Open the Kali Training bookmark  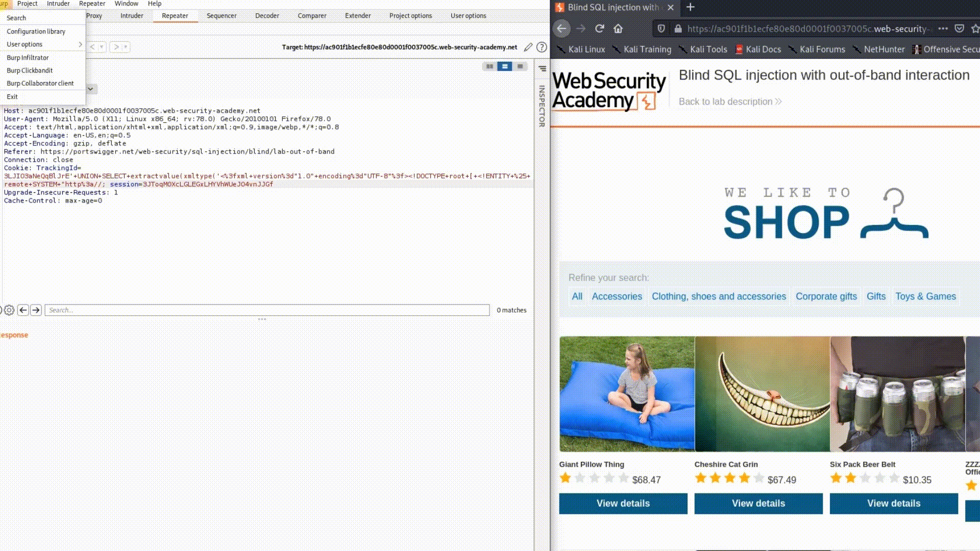pos(642,49)
